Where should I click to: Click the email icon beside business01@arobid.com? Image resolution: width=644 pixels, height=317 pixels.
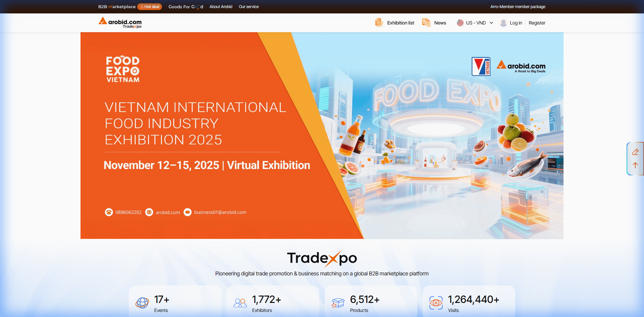187,212
